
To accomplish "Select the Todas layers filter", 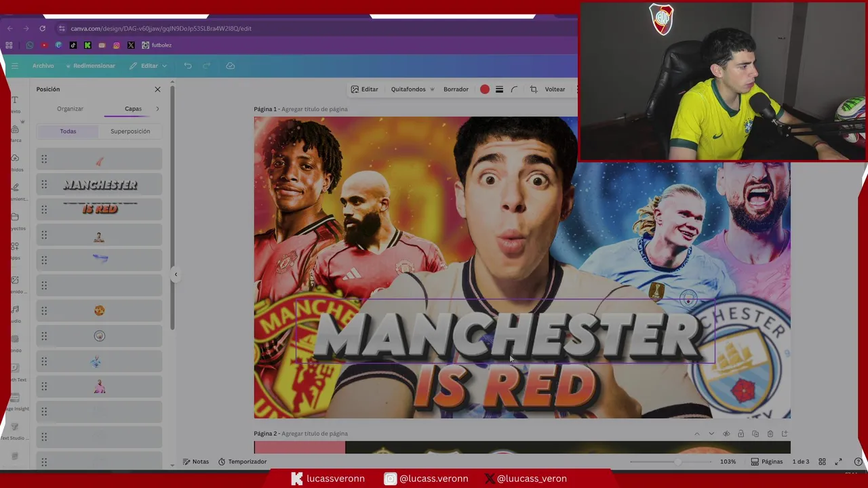I will click(x=68, y=131).
